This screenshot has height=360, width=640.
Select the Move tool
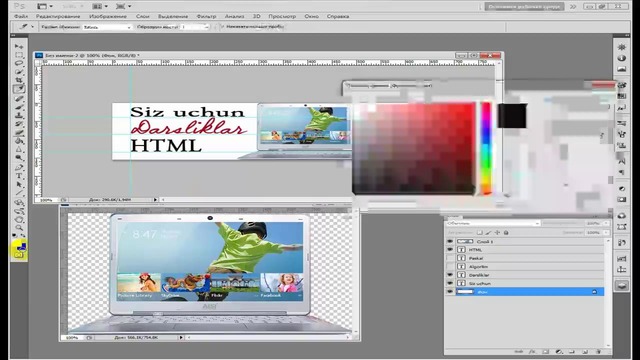(19, 47)
